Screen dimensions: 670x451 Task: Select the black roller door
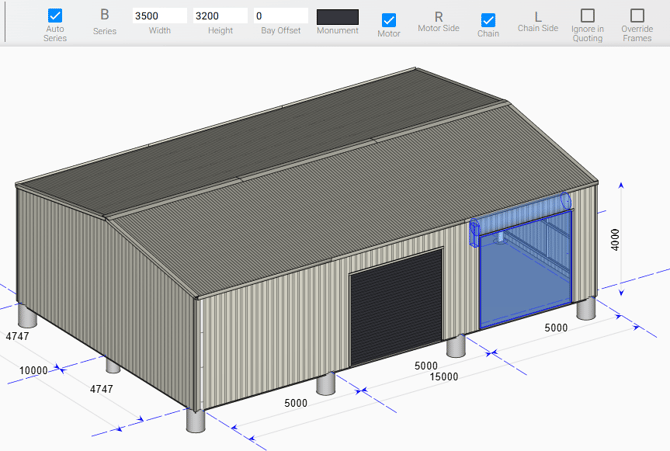click(396, 308)
